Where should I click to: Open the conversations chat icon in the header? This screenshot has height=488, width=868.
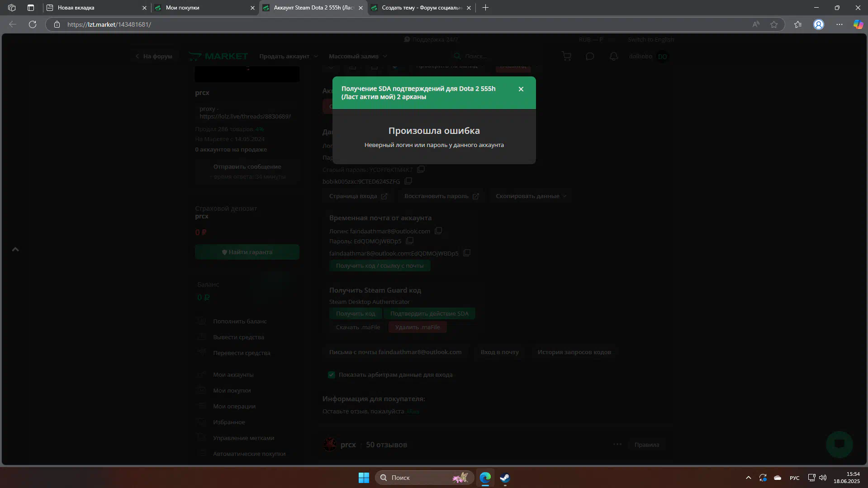click(590, 56)
